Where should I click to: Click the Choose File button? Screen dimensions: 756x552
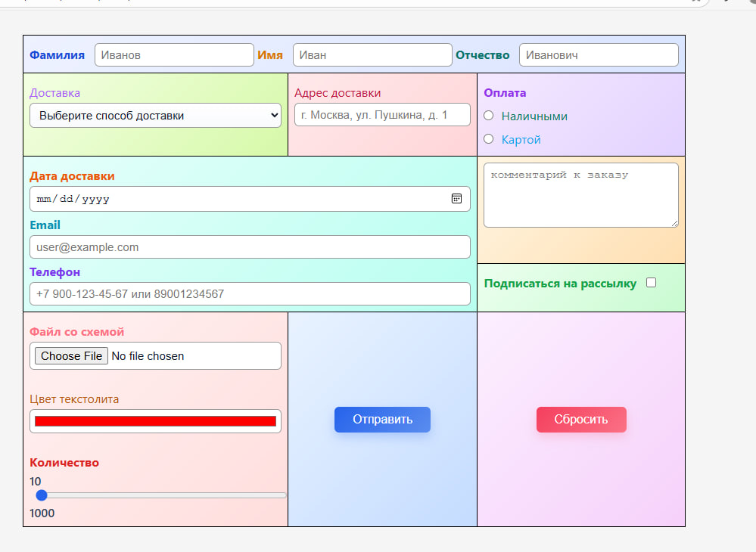pyautogui.click(x=71, y=356)
